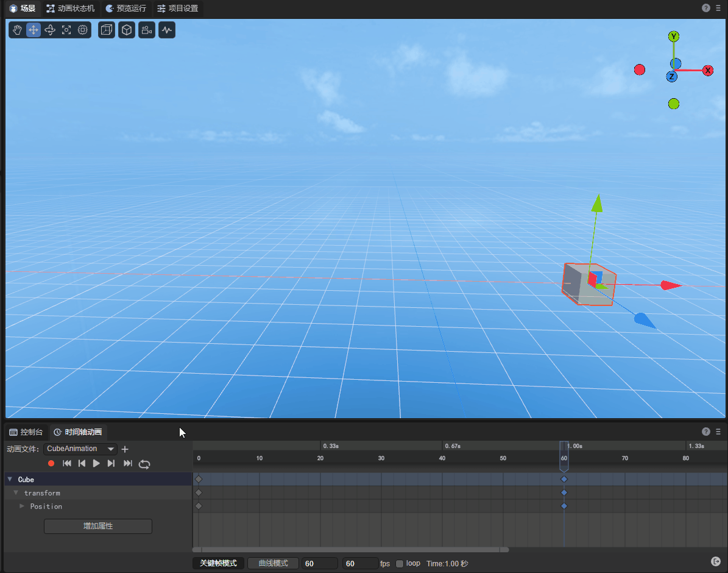Image resolution: width=728 pixels, height=573 pixels.
Task: Click the red record button
Action: (51, 464)
